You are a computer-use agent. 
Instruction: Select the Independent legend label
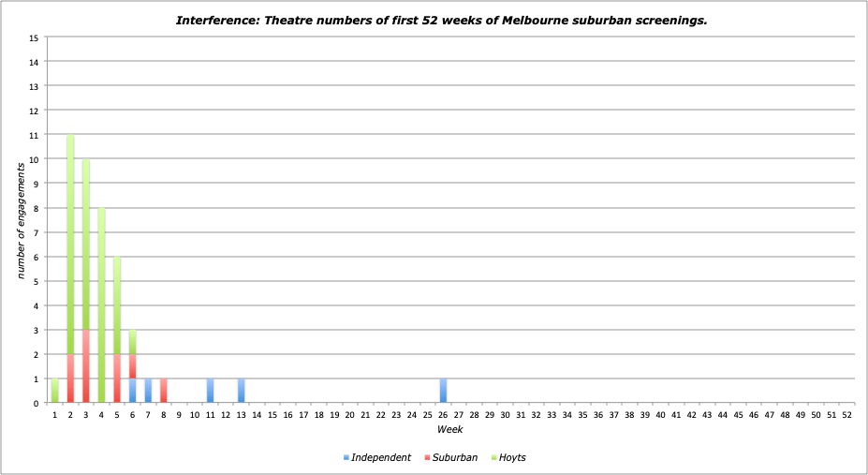[x=381, y=457]
